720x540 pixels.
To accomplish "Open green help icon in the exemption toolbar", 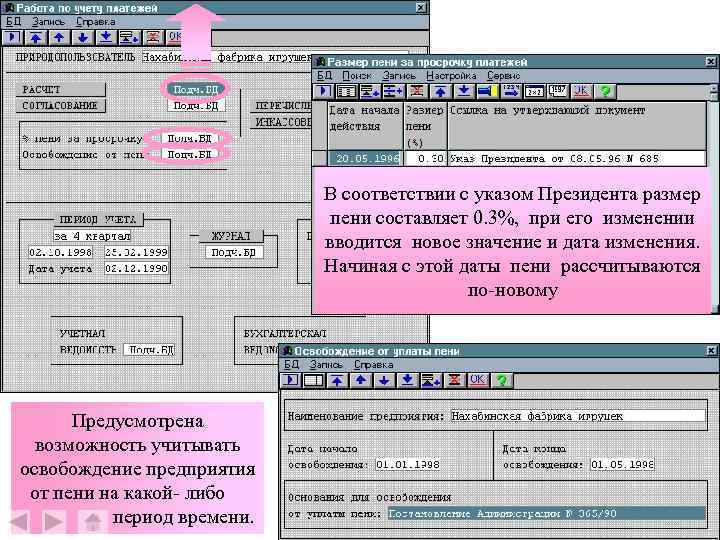I will coord(501,380).
